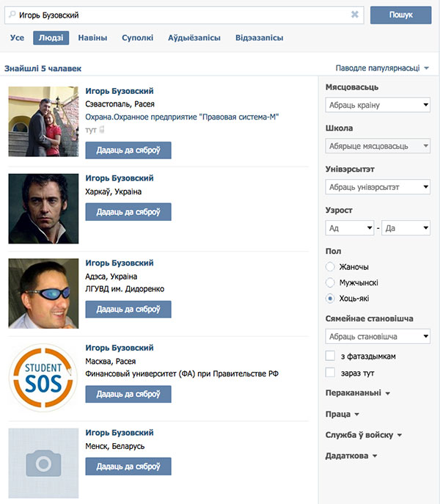The height and width of the screenshot is (504, 440).
Task: Expand the 'Служба ў войску' section
Action: click(x=364, y=435)
